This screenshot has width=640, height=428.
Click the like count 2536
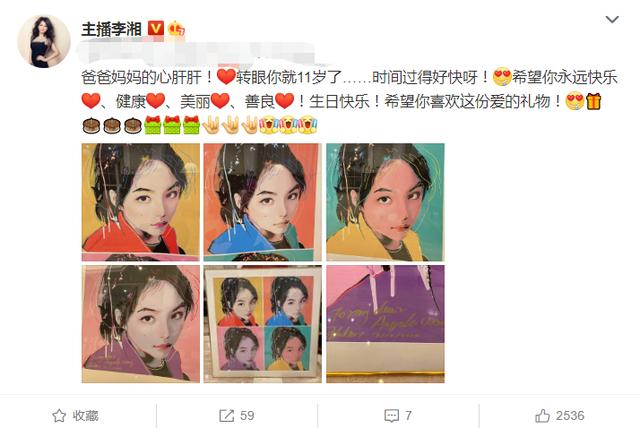tap(570, 416)
